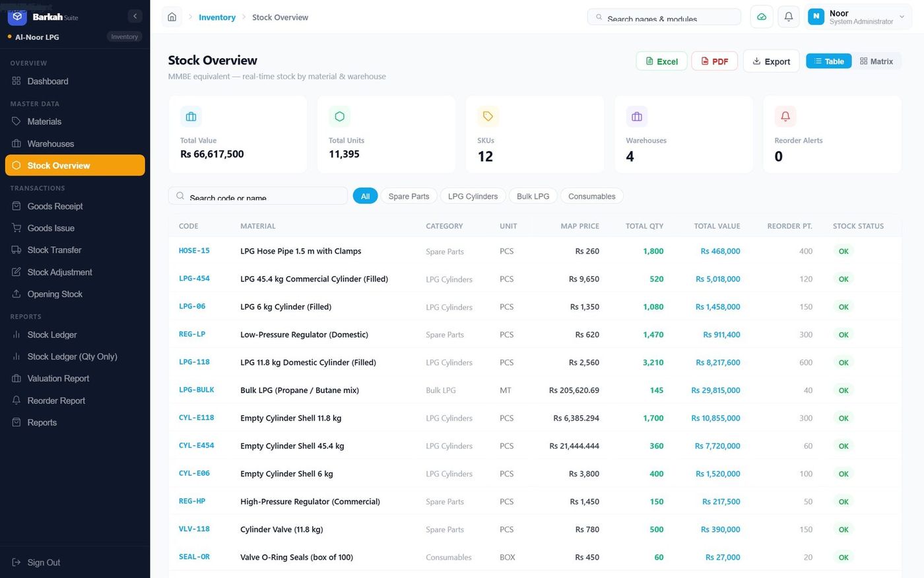
Task: Click the home icon in breadcrumb
Action: pos(172,17)
